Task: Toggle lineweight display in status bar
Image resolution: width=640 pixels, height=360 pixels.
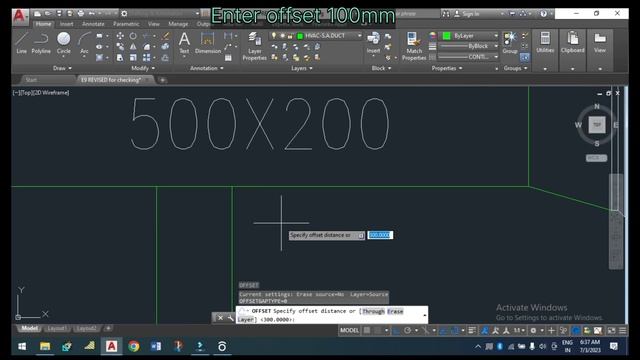Action: (x=472, y=330)
